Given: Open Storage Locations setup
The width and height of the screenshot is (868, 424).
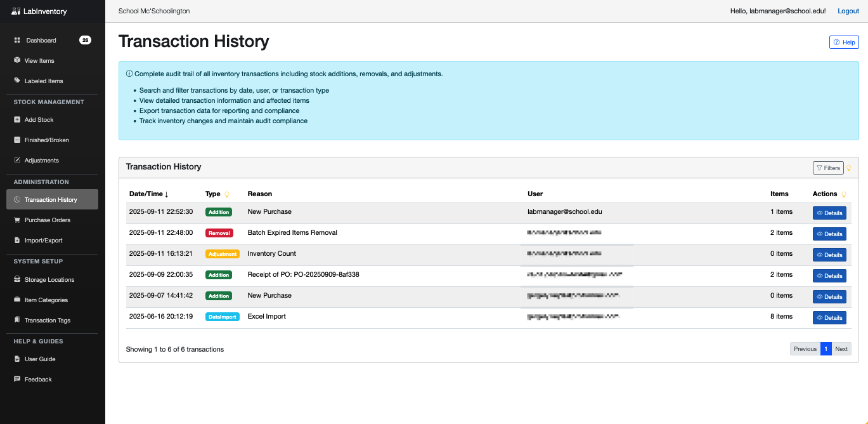Looking at the screenshot, I should 49,280.
